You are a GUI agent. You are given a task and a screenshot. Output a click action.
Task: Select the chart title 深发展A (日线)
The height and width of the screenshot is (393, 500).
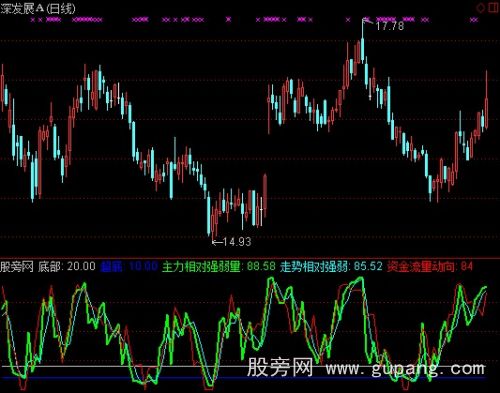point(38,8)
